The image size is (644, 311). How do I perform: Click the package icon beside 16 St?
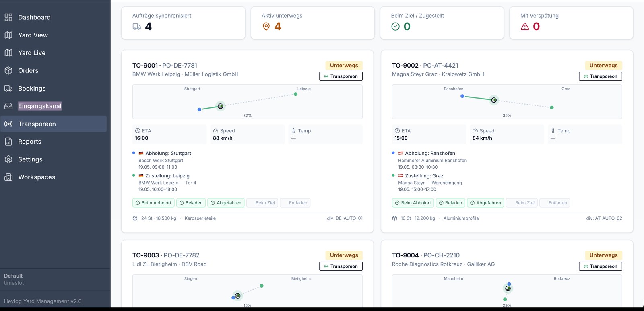point(395,218)
